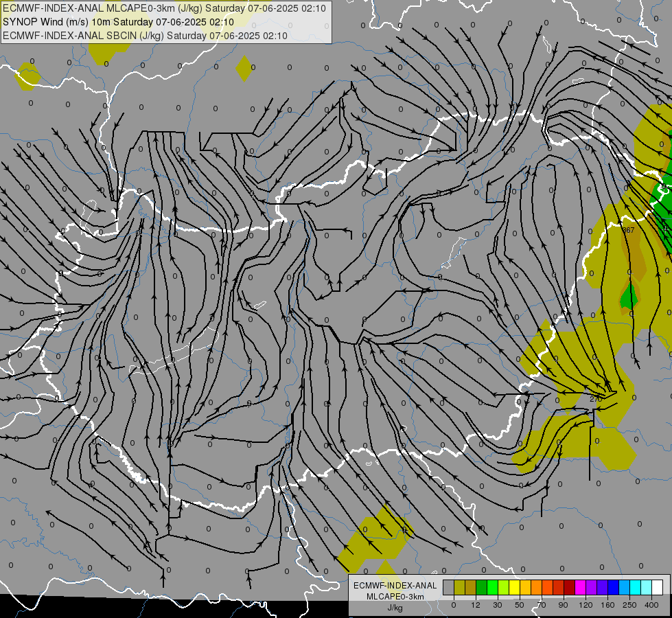
Task: Click the cyan legend swatch
Action: pyautogui.click(x=635, y=587)
